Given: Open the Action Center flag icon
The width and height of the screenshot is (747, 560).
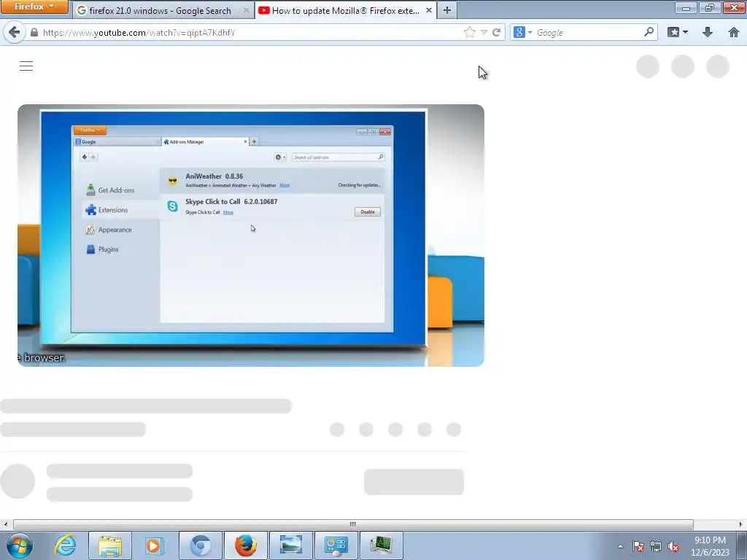Looking at the screenshot, I should pos(638,546).
